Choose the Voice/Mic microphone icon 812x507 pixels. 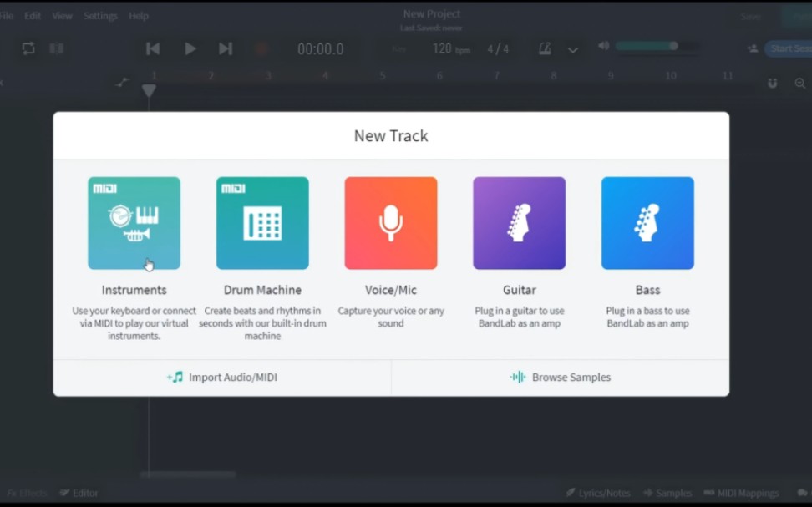tap(390, 222)
